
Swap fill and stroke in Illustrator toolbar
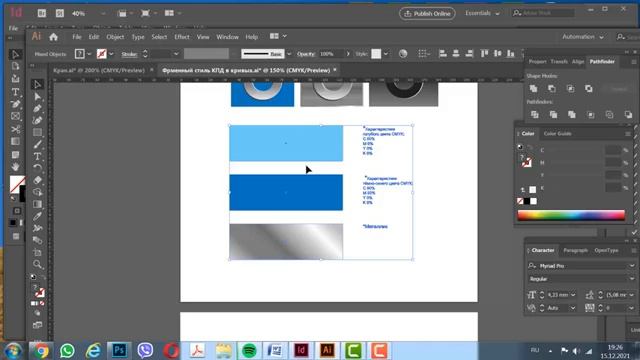click(x=42, y=277)
